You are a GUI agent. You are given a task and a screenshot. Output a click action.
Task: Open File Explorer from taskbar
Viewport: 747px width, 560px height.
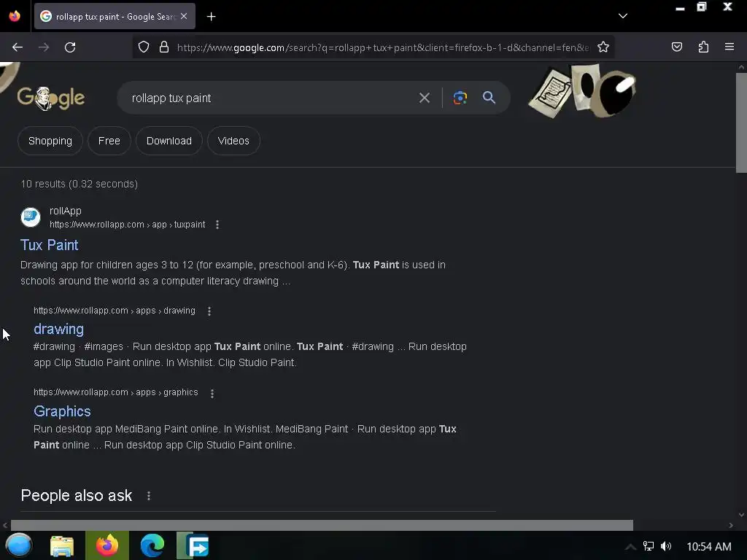click(x=62, y=545)
